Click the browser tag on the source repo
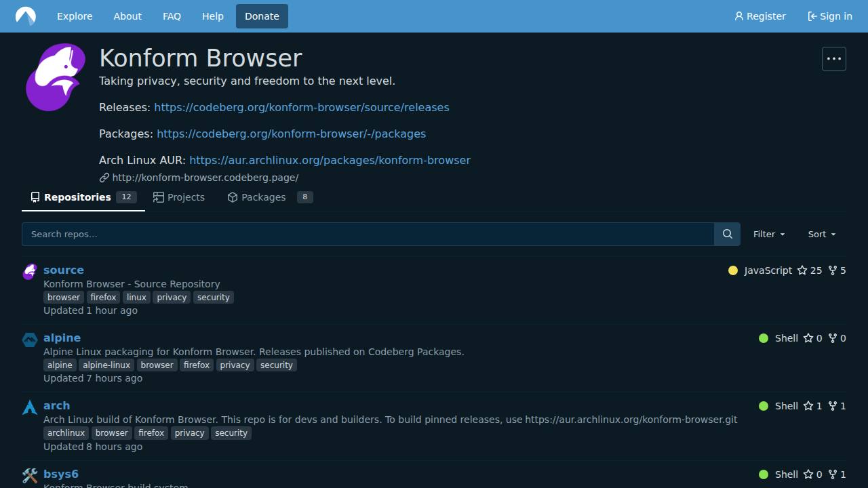Image resolution: width=868 pixels, height=488 pixels. click(64, 297)
